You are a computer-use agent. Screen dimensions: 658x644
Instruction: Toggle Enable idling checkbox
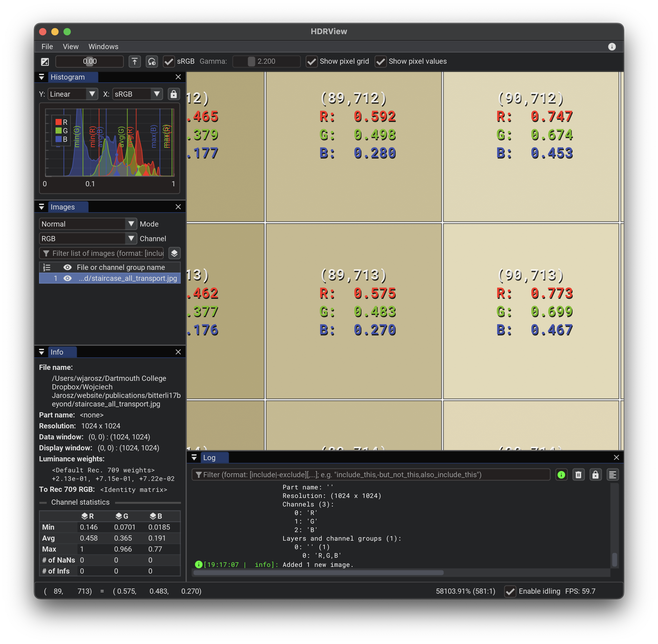tap(510, 591)
